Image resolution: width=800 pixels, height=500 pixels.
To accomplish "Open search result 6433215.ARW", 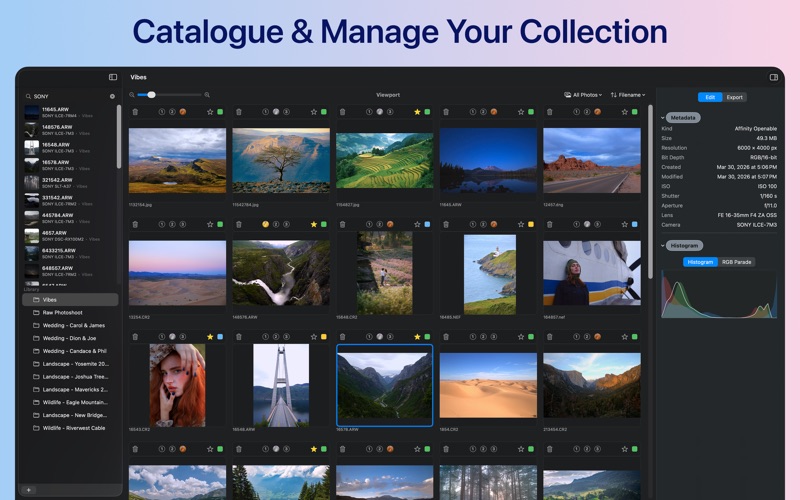I will 70,253.
